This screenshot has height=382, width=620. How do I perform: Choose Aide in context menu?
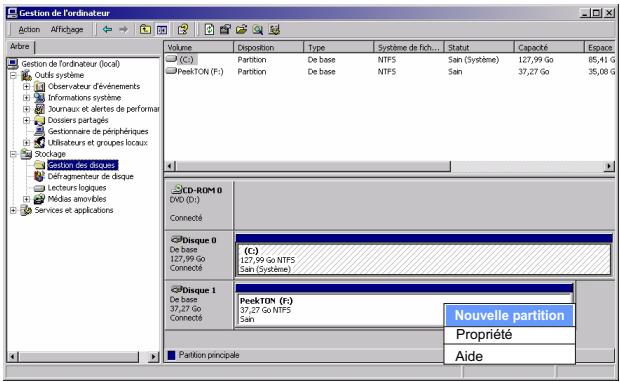point(509,356)
